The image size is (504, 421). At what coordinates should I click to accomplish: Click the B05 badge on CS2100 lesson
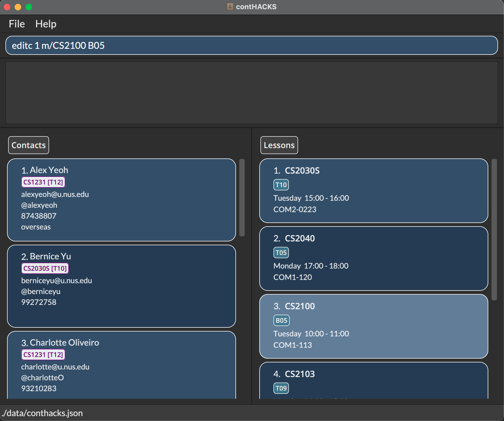tap(281, 320)
